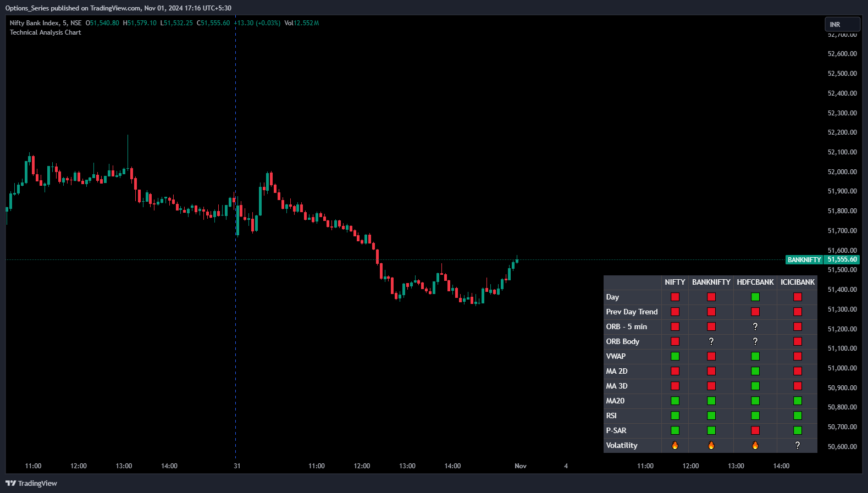This screenshot has height=493, width=868.
Task: Click the P-SAR row label
Action: pos(616,430)
